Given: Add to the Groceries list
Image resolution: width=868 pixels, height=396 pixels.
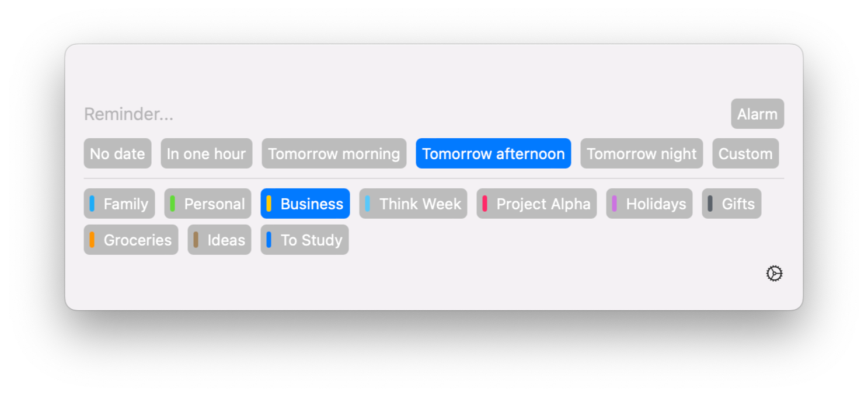Looking at the screenshot, I should pyautogui.click(x=131, y=240).
